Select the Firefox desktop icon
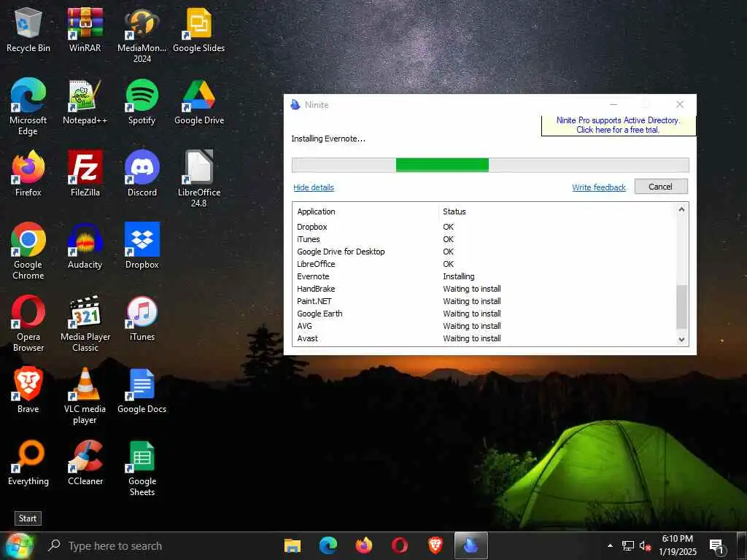Screen dimensions: 747x560 coord(28,174)
